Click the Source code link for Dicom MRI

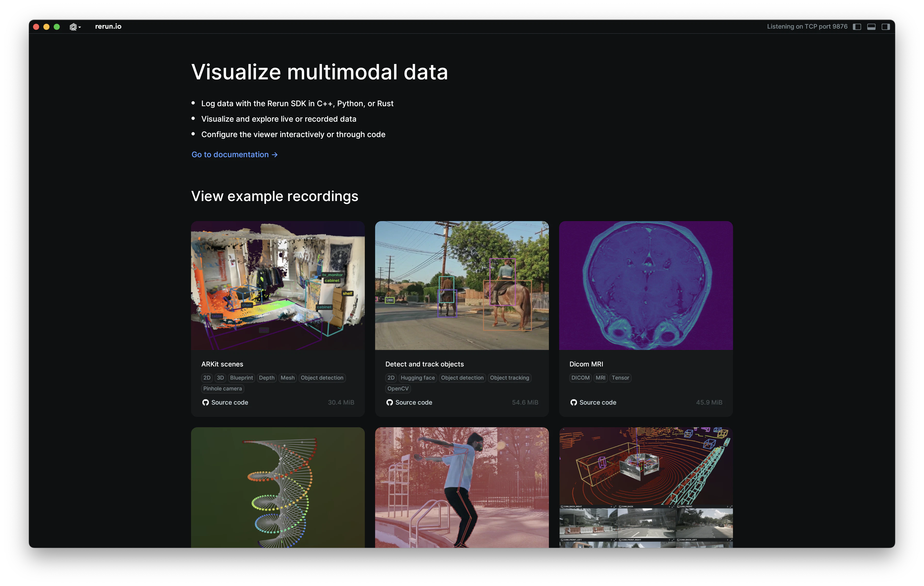click(597, 402)
